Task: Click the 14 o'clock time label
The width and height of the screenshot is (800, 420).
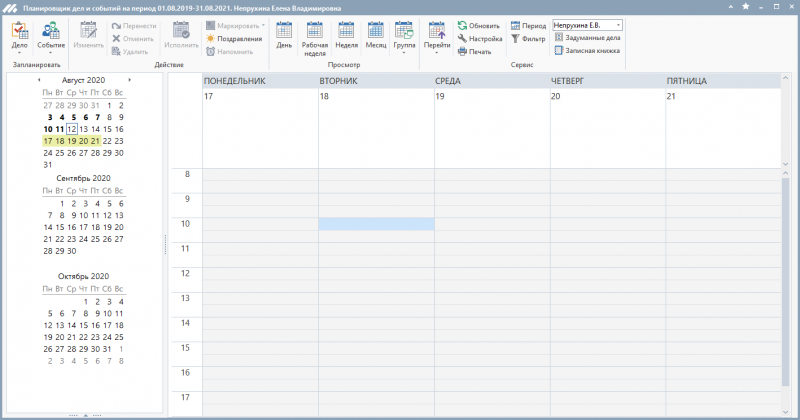Action: [x=185, y=323]
